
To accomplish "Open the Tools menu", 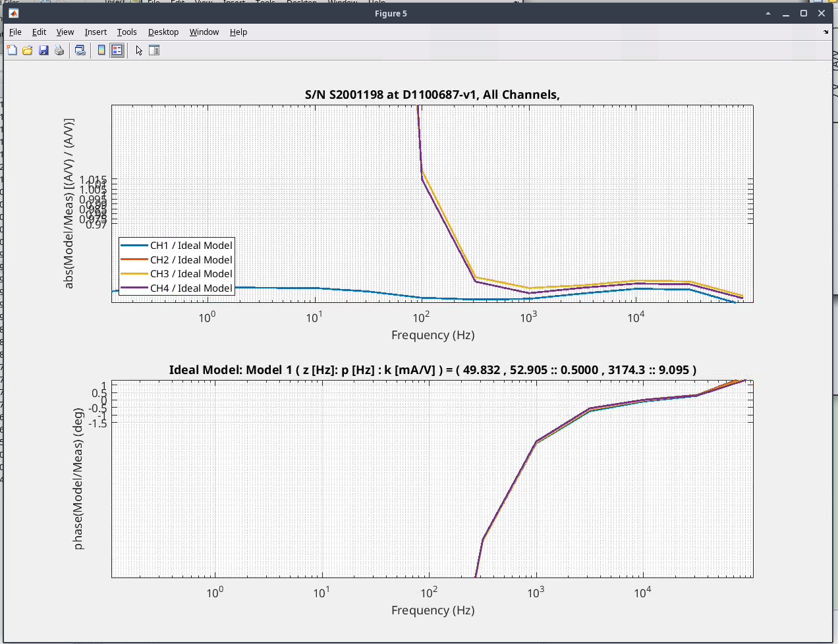I will tap(126, 32).
